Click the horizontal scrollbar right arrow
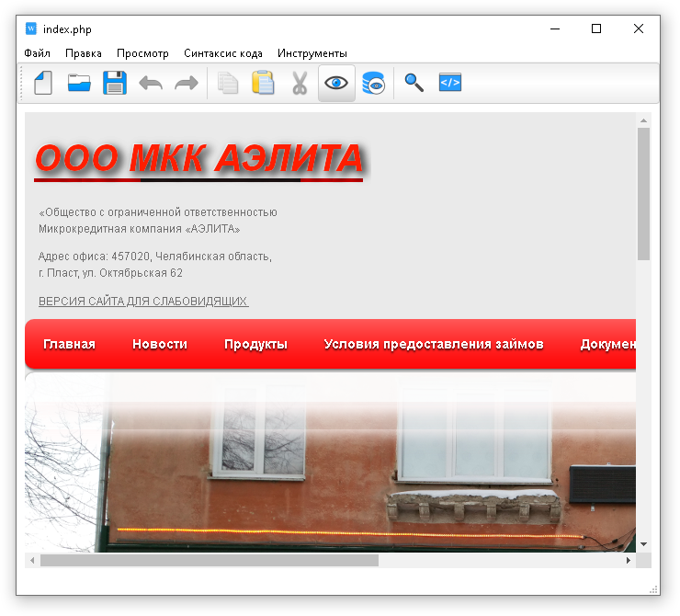The height and width of the screenshot is (616, 680). [x=629, y=561]
